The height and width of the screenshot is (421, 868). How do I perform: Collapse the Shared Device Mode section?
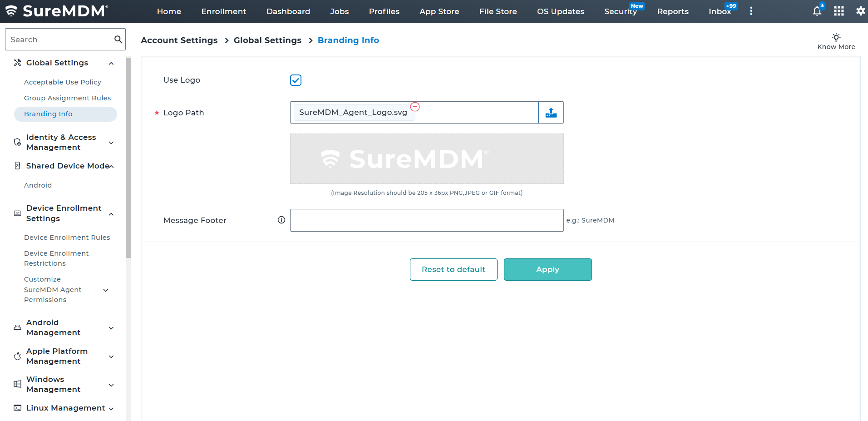111,166
